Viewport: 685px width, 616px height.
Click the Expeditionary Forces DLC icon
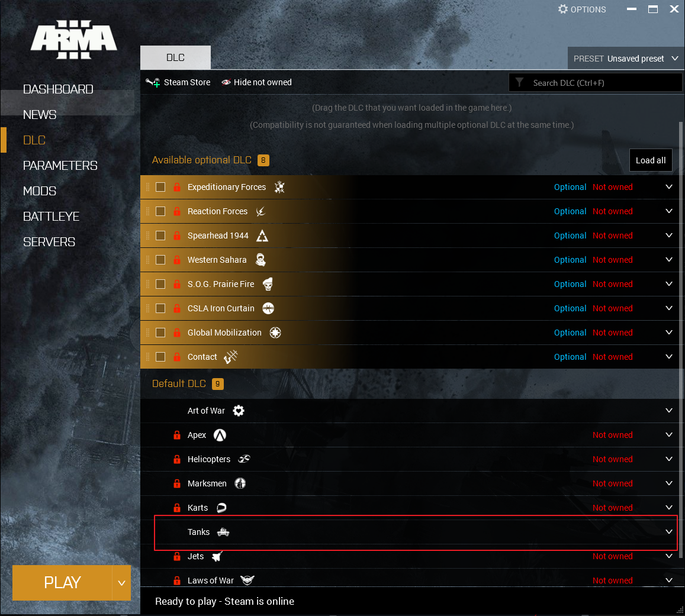[x=279, y=187]
